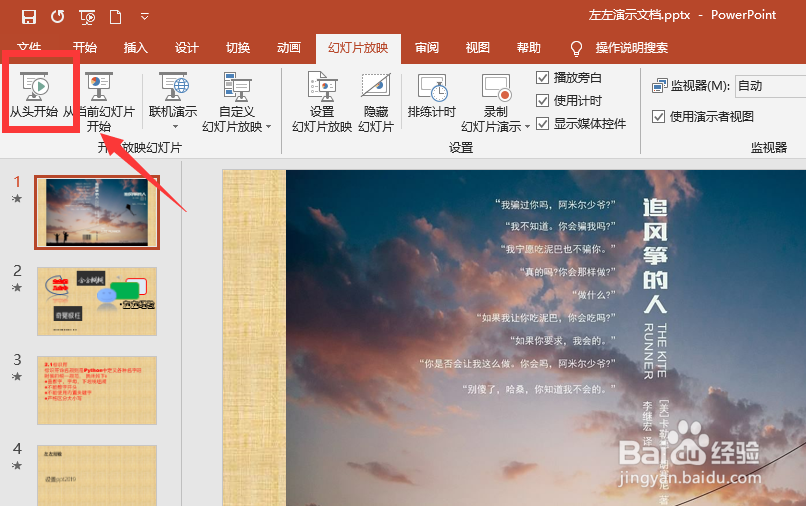Switch to the 视图 ribbon tab
The width and height of the screenshot is (806, 506).
click(478, 48)
